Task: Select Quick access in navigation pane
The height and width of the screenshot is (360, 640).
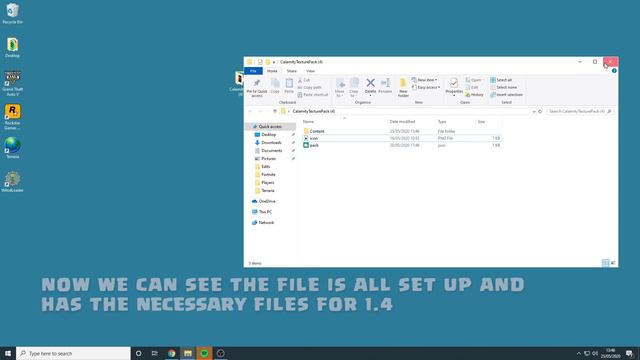Action: [x=270, y=127]
